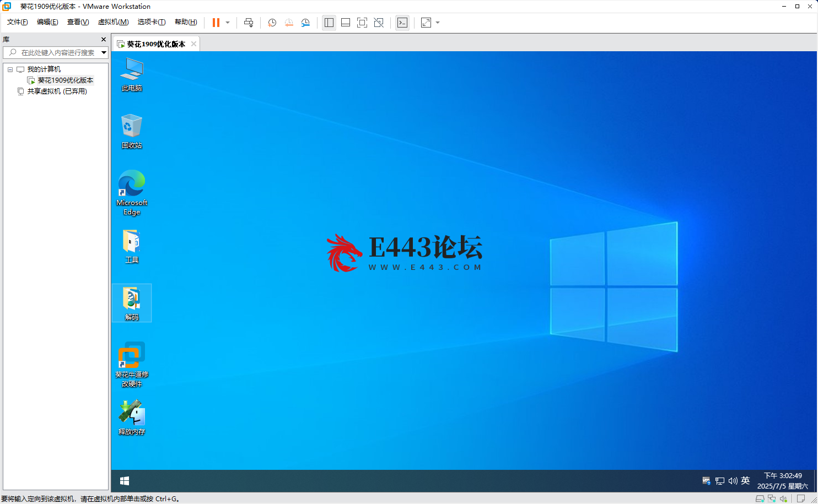Screen dimensions: 818x504
Task: Select 葵花1909优化版本 in the library tree
Action: click(66, 80)
